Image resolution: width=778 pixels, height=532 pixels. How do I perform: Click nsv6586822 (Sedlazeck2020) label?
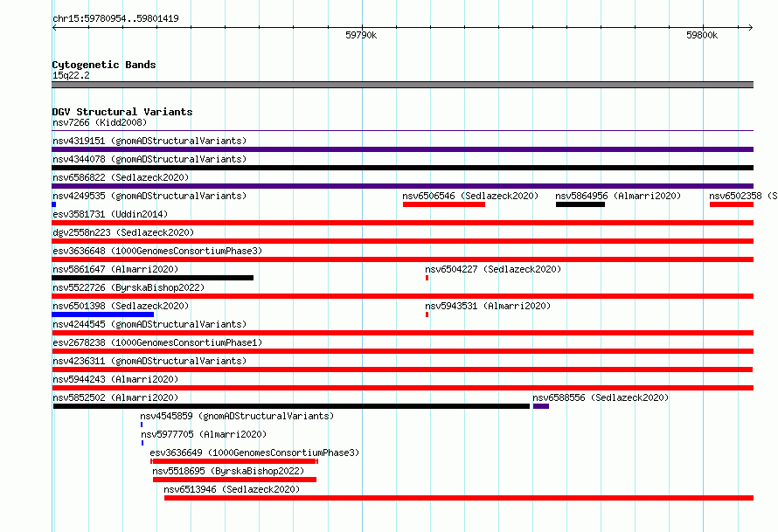121,177
